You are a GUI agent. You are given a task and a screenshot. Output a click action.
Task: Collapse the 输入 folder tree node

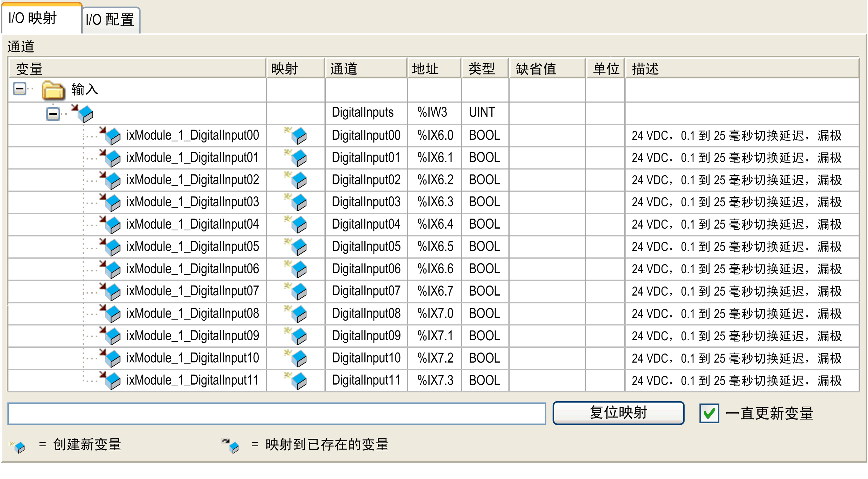pos(20,89)
